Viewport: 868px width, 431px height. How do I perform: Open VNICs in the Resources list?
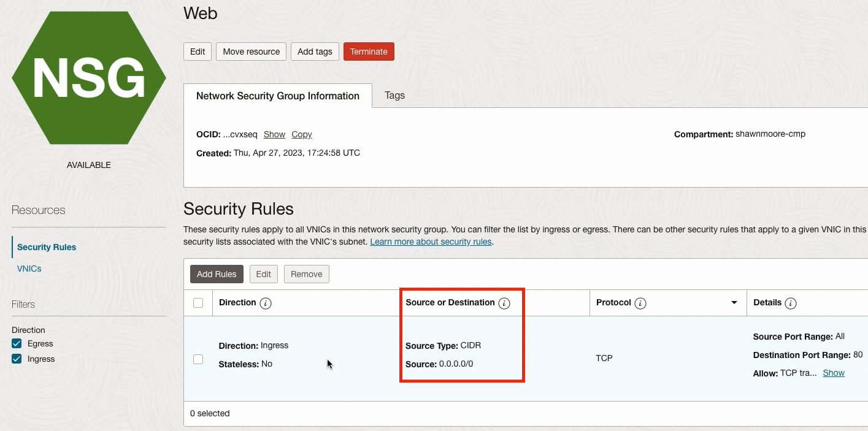coord(29,269)
